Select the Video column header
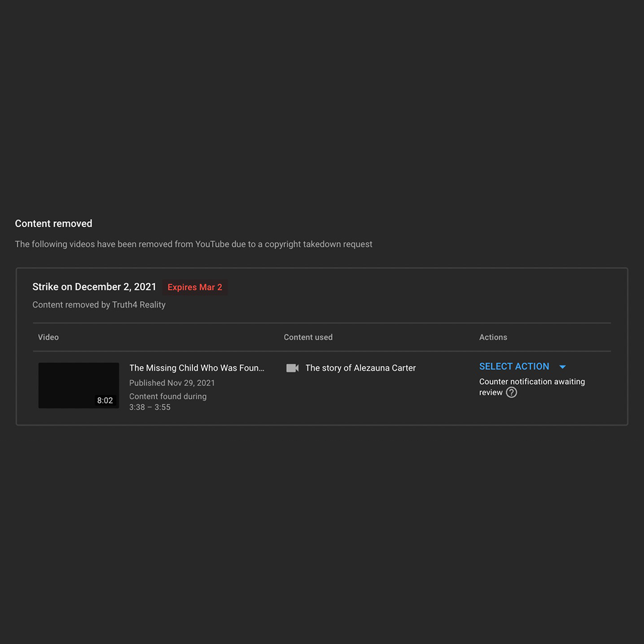644x644 pixels. (x=48, y=337)
